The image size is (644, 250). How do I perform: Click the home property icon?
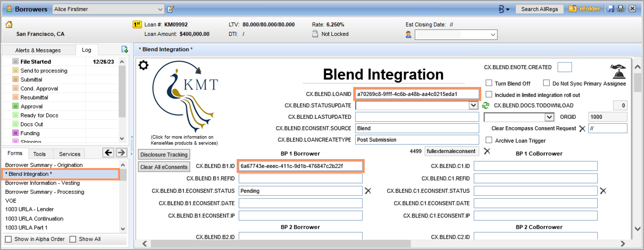[9, 25]
